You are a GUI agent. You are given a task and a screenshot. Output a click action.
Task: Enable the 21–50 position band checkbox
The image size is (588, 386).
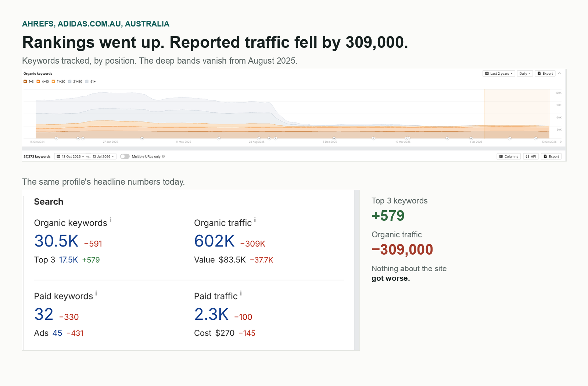click(70, 82)
